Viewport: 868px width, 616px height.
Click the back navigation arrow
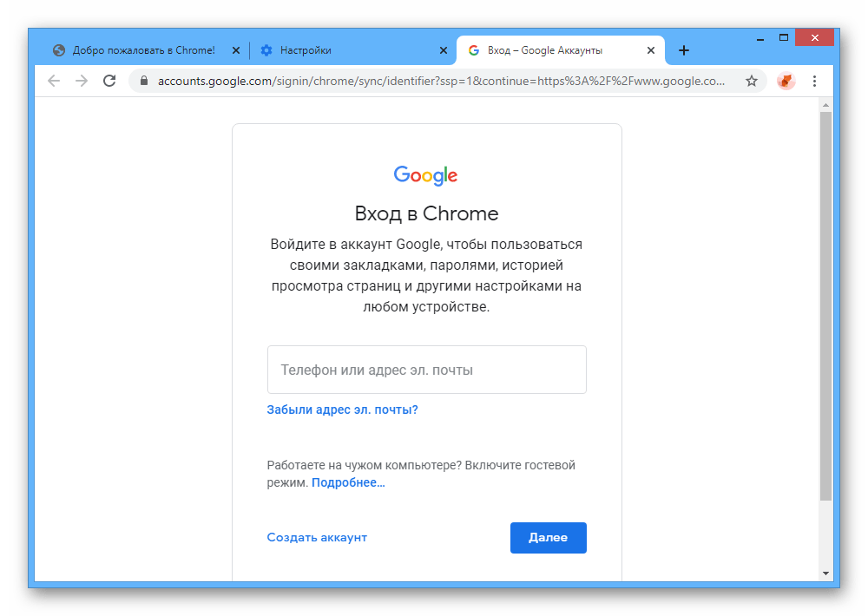[54, 81]
